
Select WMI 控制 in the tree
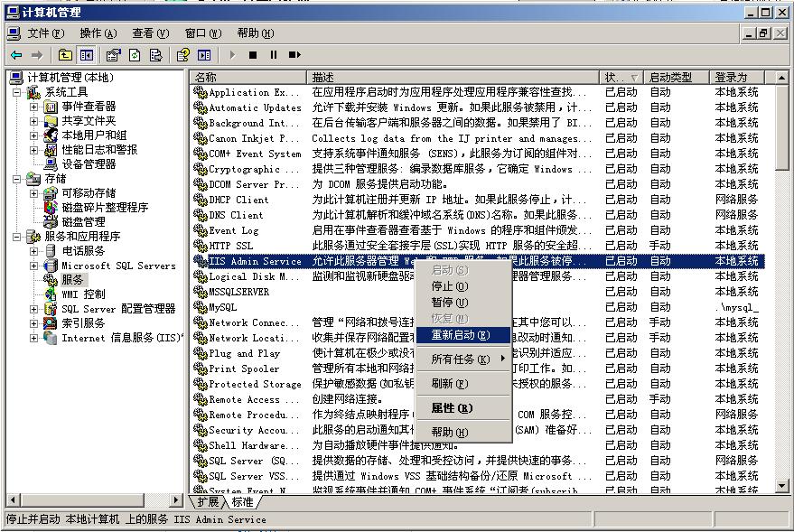[83, 294]
